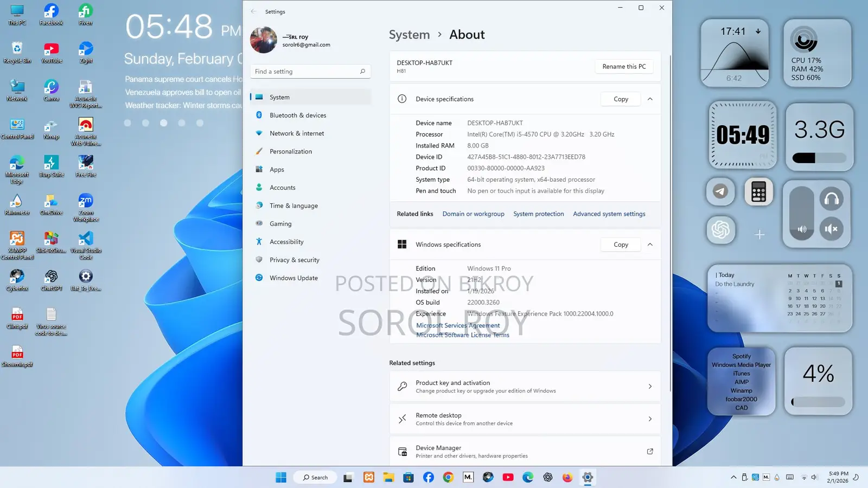868x488 pixels.
Task: Click the Settings back arrow
Action: (x=253, y=11)
